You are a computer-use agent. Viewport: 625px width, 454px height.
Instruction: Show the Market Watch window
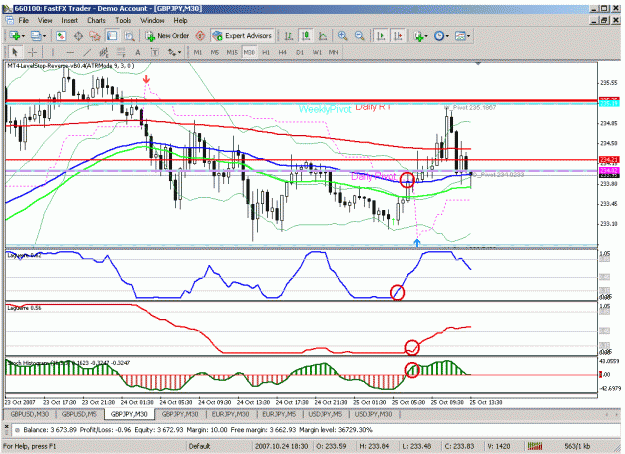pos(61,36)
